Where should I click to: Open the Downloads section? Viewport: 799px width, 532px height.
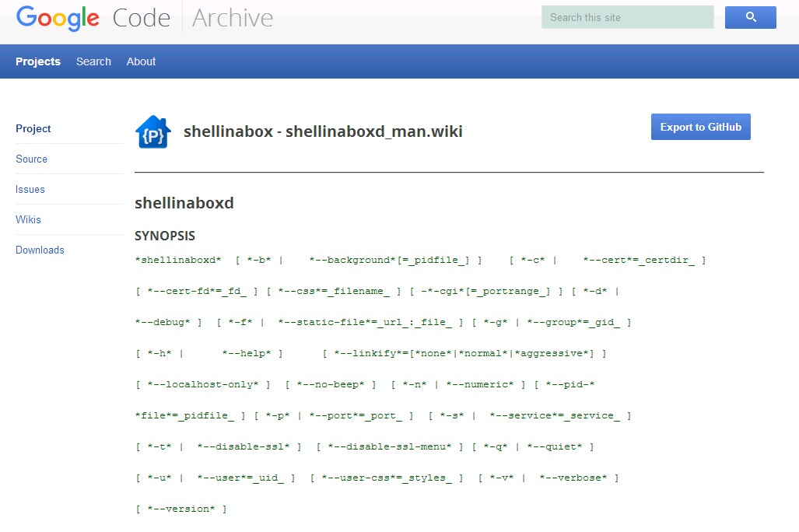pyautogui.click(x=40, y=250)
